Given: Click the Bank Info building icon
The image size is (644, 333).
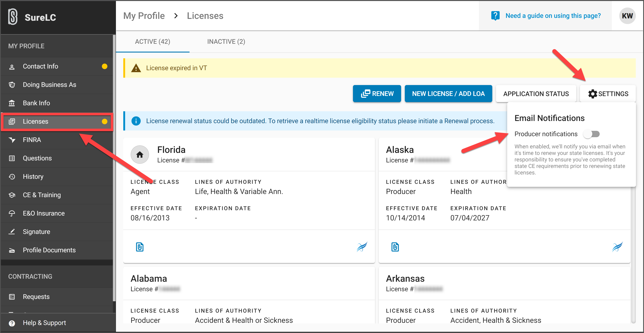Looking at the screenshot, I should coord(12,103).
